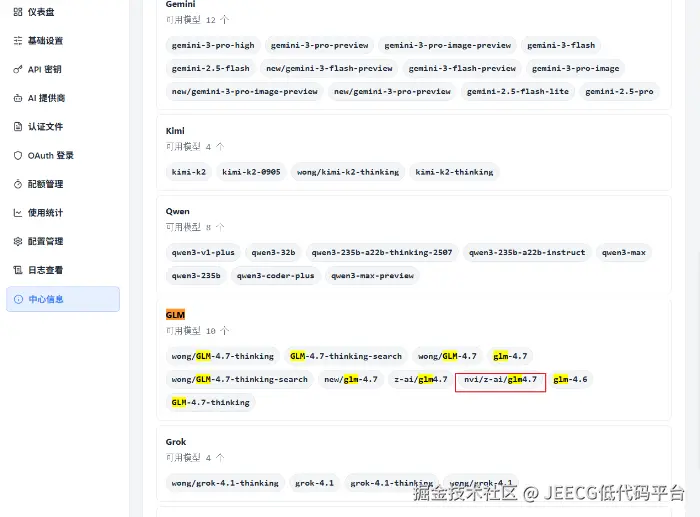Viewport: 700px width, 517px height.
Task: Open 配置管理 menu item
Action: pyautogui.click(x=63, y=241)
